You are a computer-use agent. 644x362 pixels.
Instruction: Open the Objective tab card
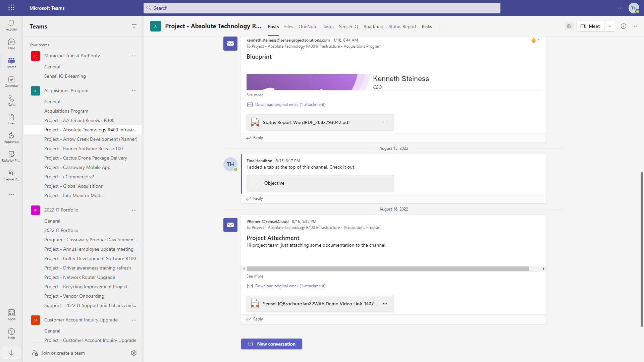320,183
